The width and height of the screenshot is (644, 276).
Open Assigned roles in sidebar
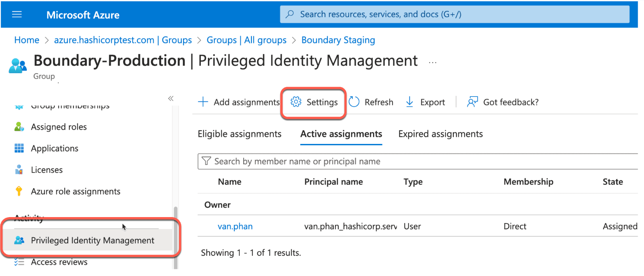coord(59,127)
